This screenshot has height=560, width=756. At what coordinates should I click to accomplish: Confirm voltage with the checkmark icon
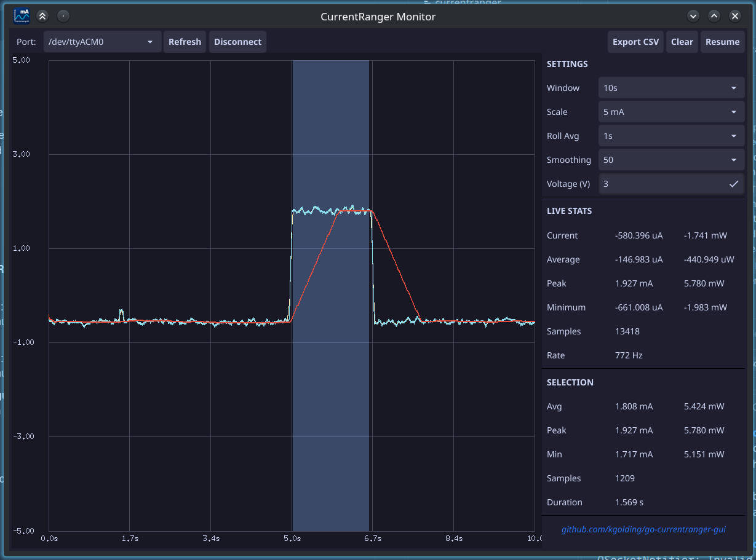[x=733, y=184]
